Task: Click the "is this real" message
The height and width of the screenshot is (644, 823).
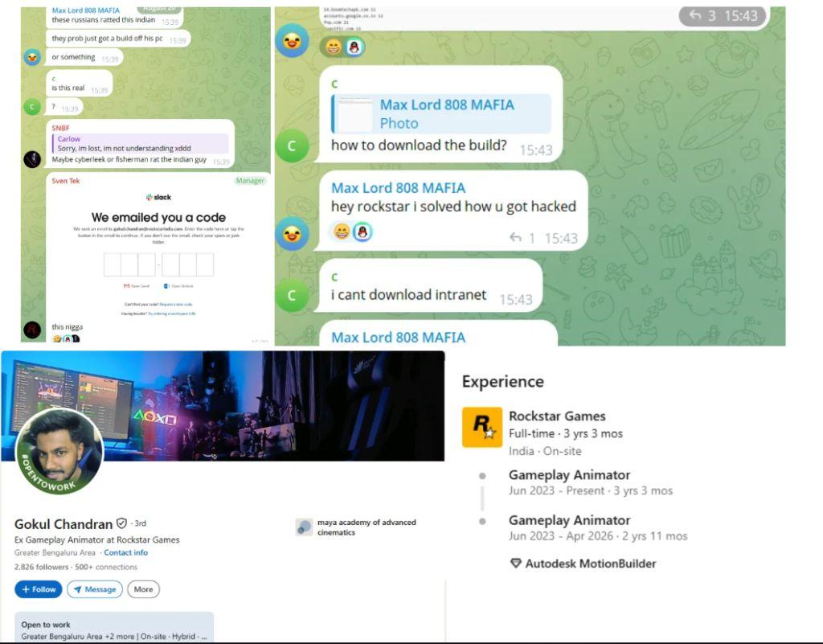Action: tap(68, 88)
